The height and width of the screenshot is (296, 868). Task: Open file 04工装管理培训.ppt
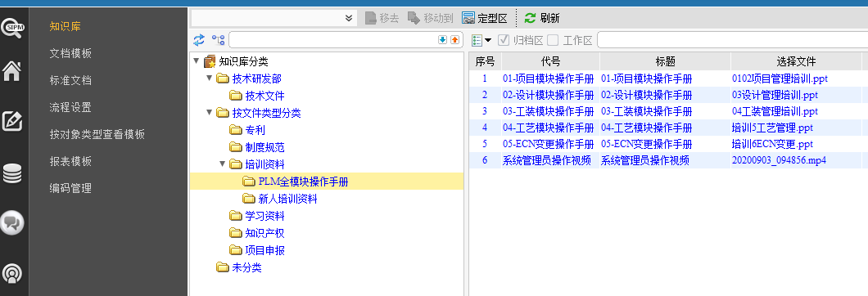(x=775, y=111)
